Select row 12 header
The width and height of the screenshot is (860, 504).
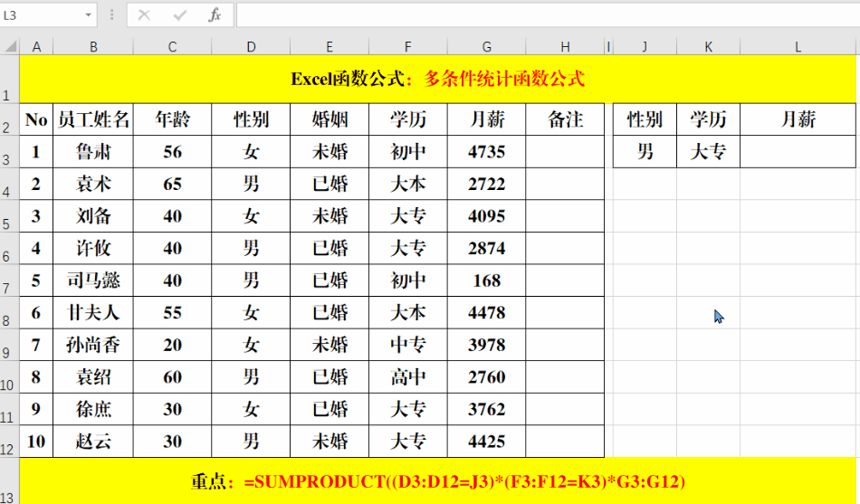(9, 442)
